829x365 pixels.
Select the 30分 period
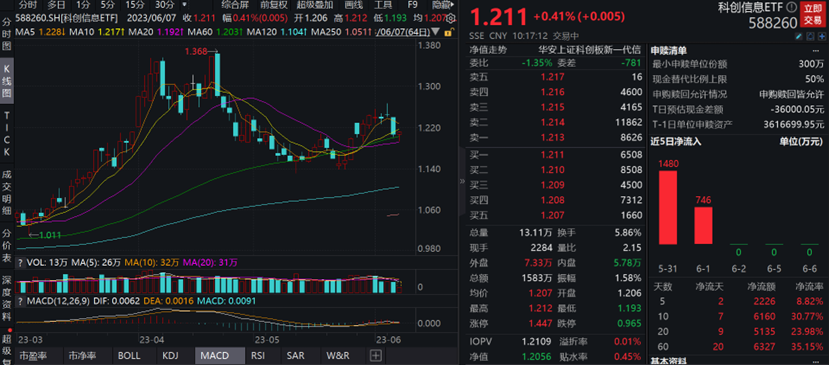point(164,5)
